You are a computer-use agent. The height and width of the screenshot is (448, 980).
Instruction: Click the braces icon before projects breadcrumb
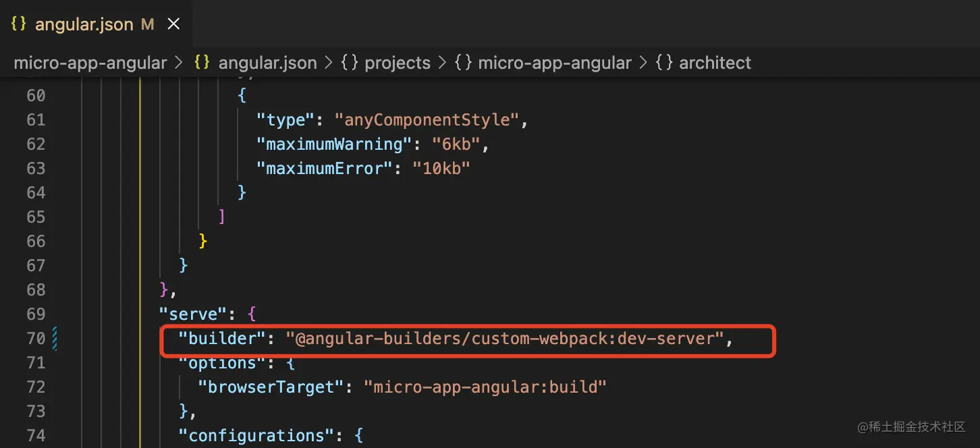(349, 63)
